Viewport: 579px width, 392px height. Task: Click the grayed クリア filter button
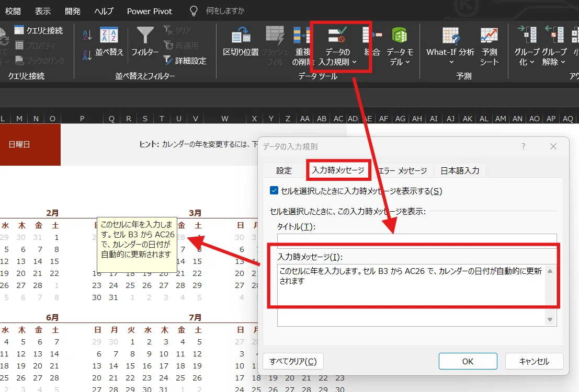click(178, 30)
